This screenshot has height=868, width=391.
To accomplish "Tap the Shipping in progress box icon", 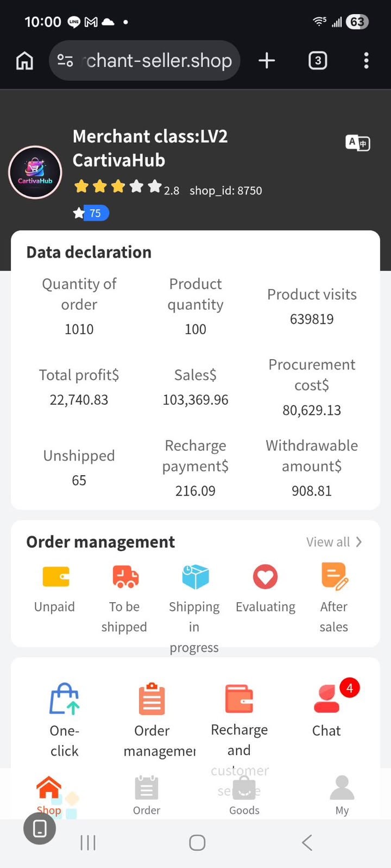I will click(x=195, y=577).
